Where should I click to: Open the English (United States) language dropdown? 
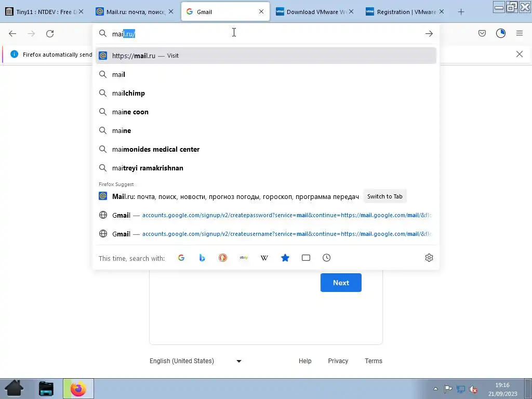click(196, 361)
